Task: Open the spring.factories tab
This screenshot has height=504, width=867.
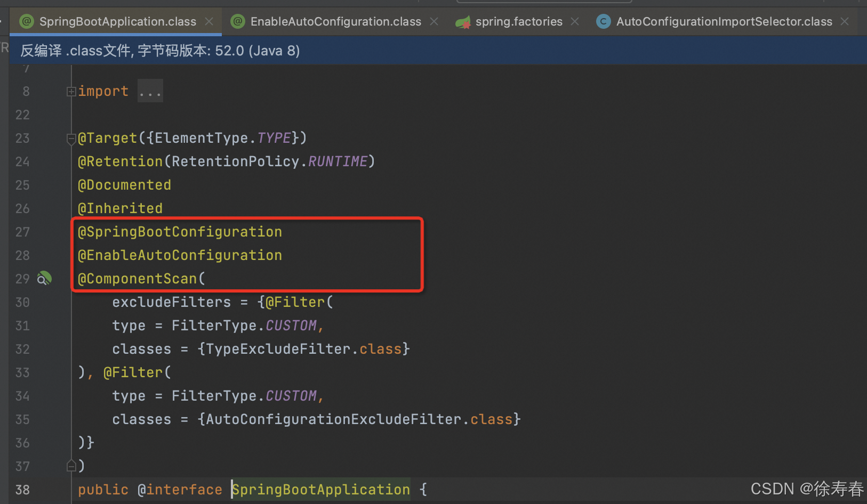Action: 518,21
